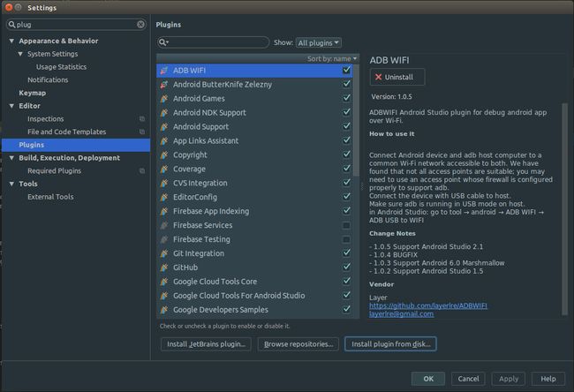Click the Uninstall button
Image resolution: width=574 pixels, height=392 pixels.
click(397, 77)
